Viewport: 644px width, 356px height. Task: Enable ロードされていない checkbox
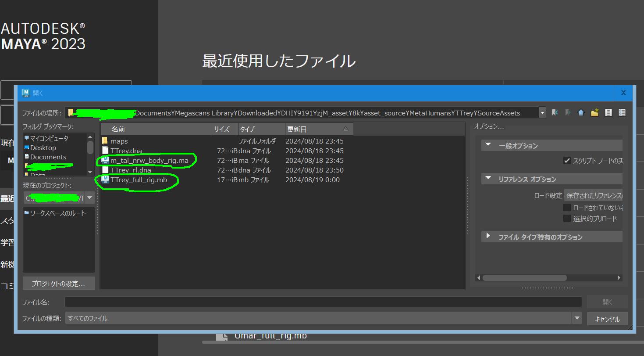click(x=567, y=208)
